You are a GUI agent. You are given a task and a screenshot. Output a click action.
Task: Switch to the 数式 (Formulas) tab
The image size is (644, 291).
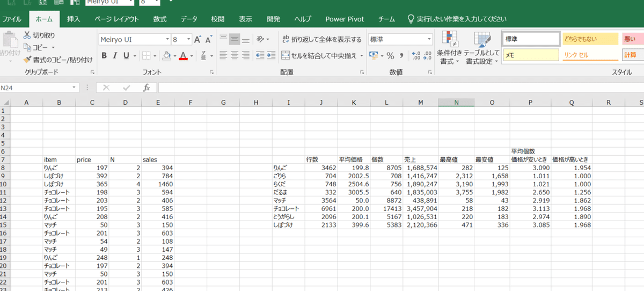tap(159, 19)
